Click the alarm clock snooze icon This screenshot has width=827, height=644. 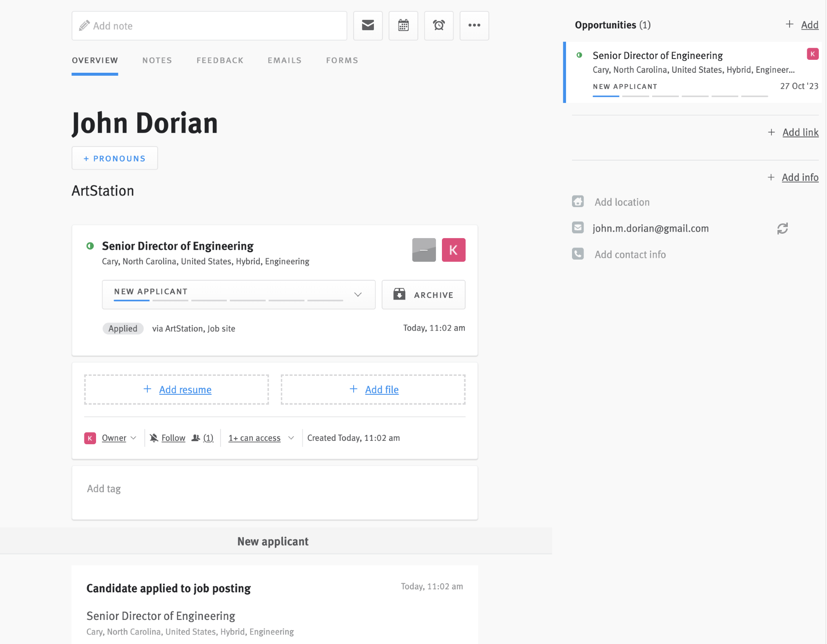coord(438,25)
